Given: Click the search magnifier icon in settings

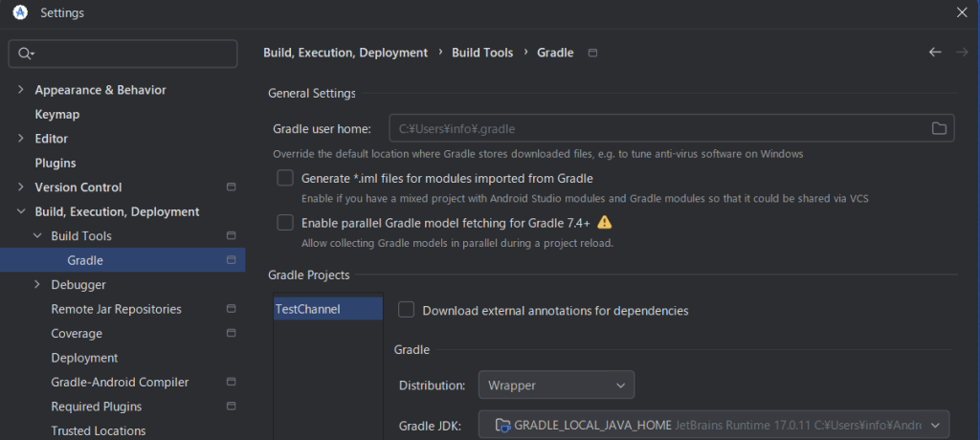Looking at the screenshot, I should [x=25, y=54].
